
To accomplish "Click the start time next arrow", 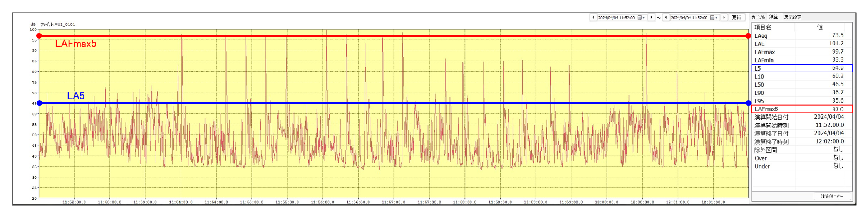I will [651, 17].
